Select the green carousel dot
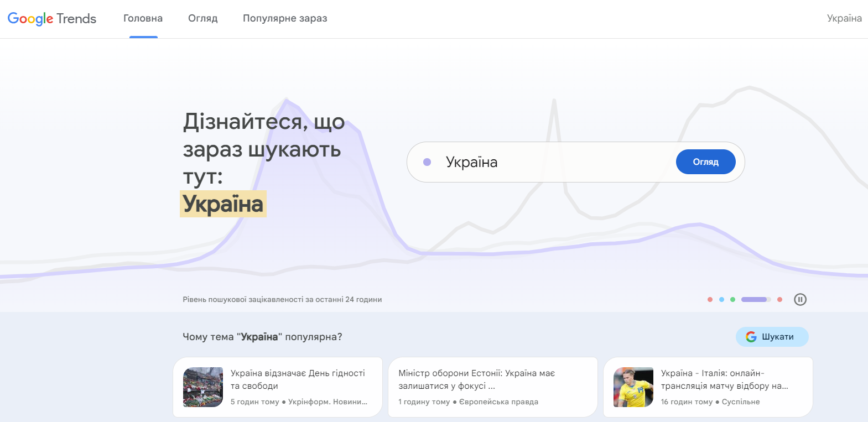This screenshot has height=422, width=868. 732,299
